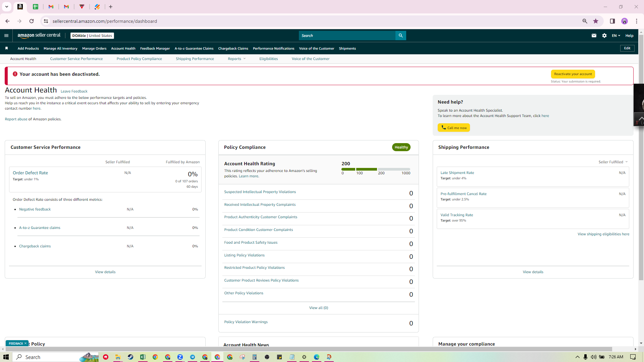Click the Account Health Rating progress bar
The height and width of the screenshot is (362, 644).
376,169
